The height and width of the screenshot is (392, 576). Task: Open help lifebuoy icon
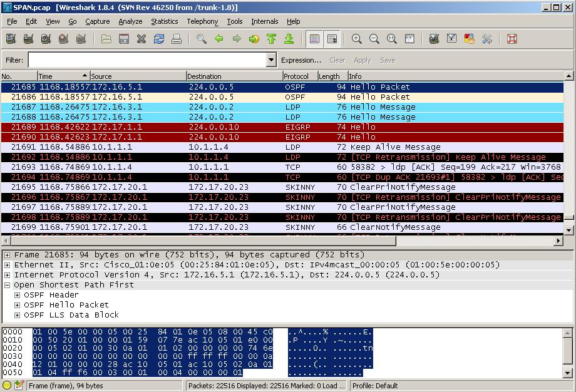pyautogui.click(x=512, y=39)
